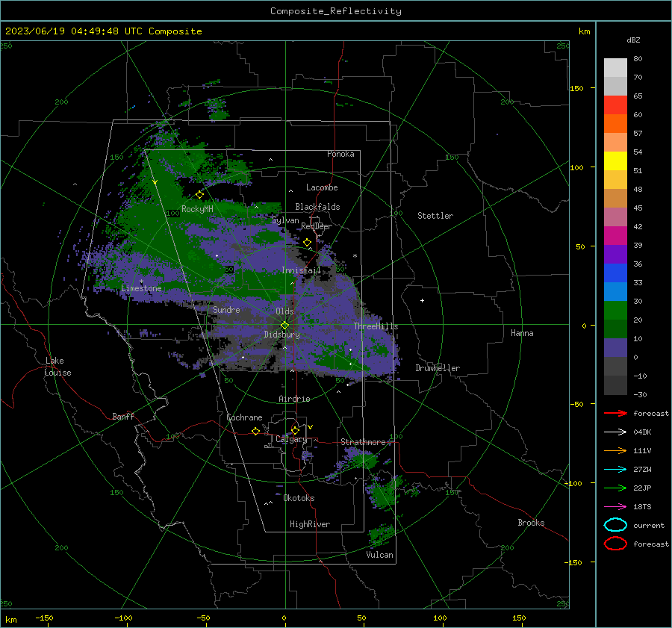Click the Didsbury town label
The height and width of the screenshot is (628, 672).
pos(281,335)
